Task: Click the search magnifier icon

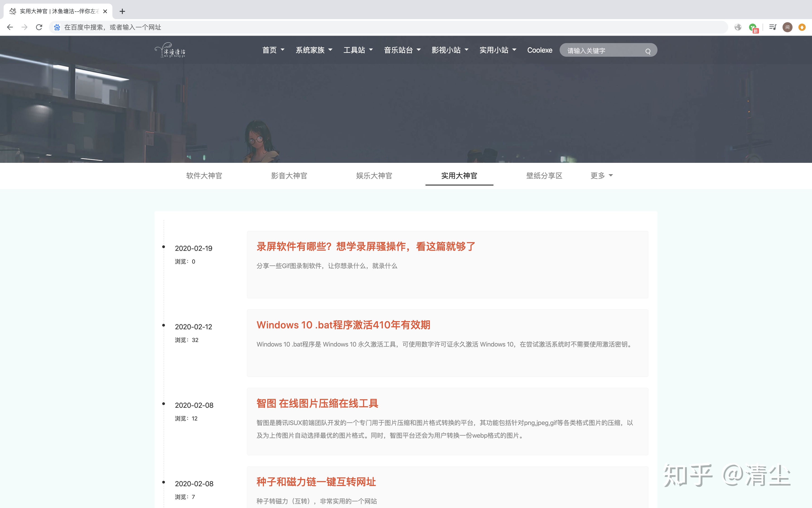Action: [648, 51]
